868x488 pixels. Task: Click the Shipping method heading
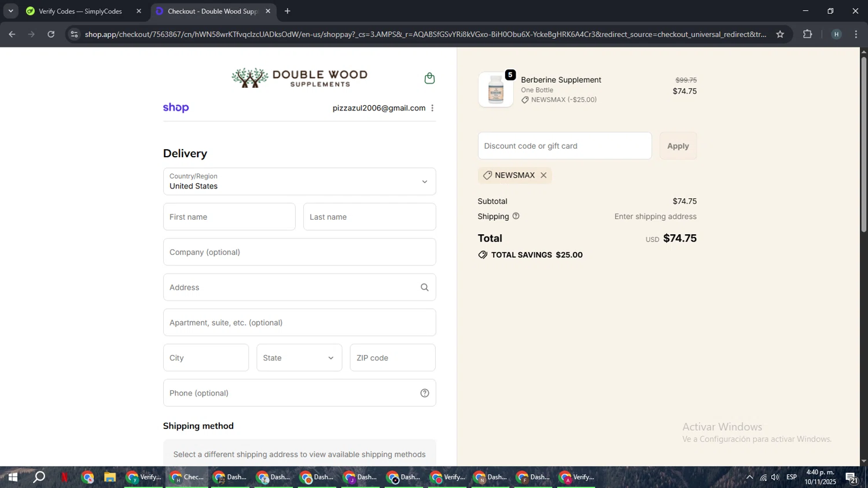198,426
